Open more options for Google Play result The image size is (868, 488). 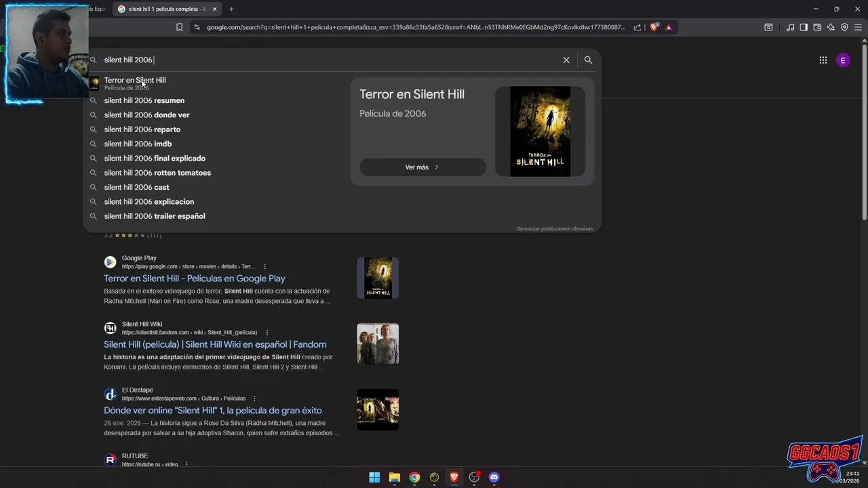point(265,266)
